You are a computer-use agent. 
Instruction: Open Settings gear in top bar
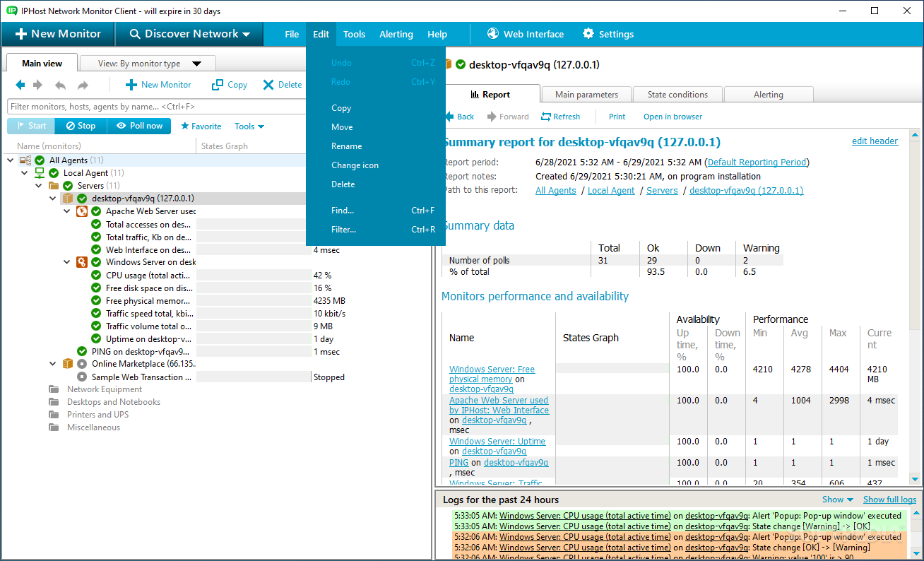(x=608, y=34)
